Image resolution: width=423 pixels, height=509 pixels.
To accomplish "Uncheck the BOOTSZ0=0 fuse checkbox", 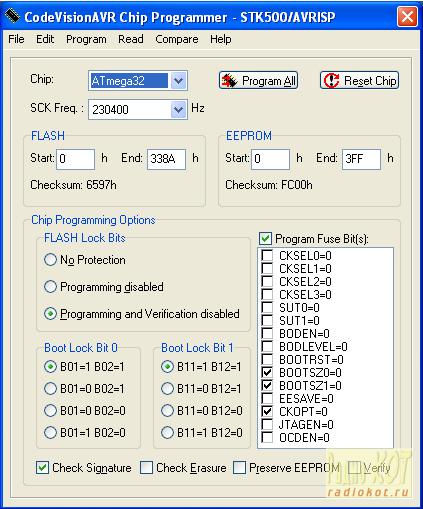I will (x=267, y=372).
